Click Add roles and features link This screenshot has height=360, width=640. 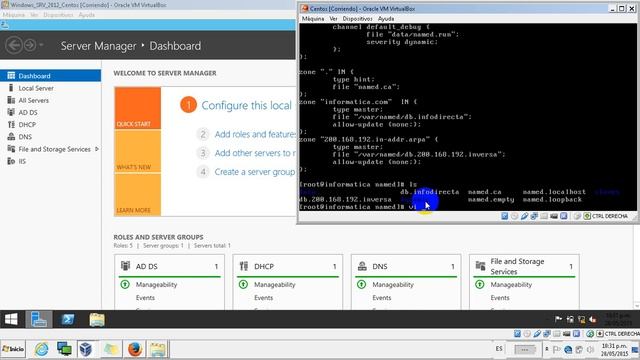point(255,134)
